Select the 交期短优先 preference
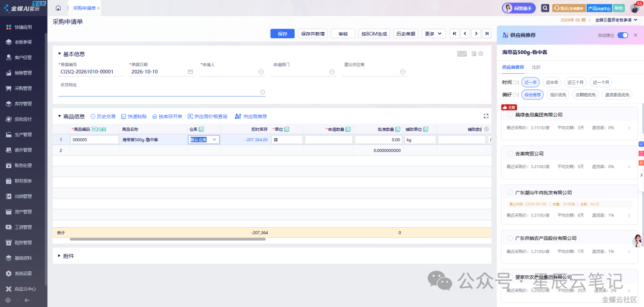The image size is (644, 307). click(x=586, y=95)
